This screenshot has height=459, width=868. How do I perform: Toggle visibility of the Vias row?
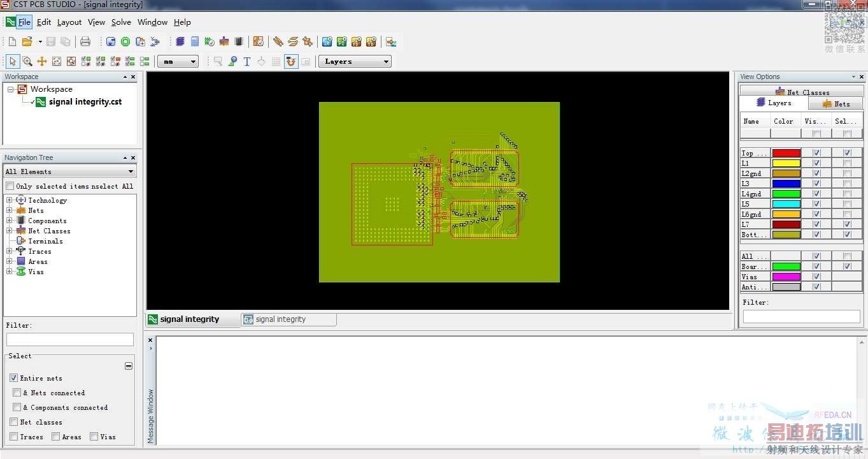[816, 277]
